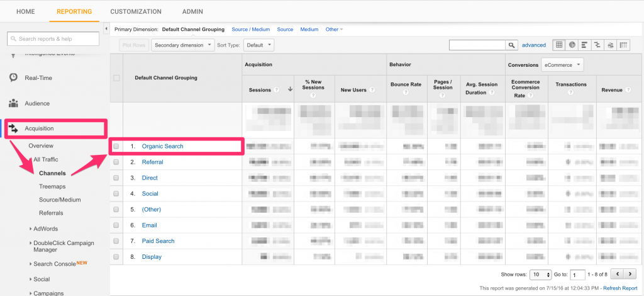
Task: Go to the next page of rows
Action: click(630, 274)
